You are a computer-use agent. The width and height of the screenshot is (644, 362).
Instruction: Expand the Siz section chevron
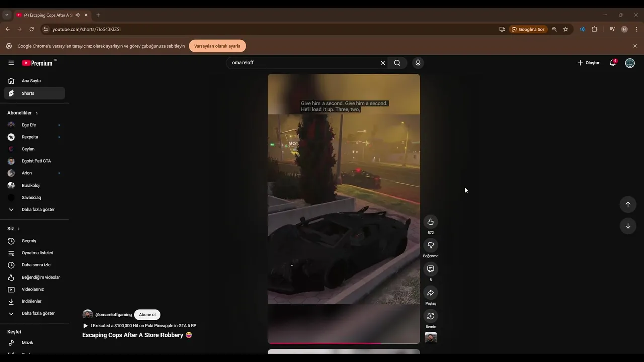(19, 229)
